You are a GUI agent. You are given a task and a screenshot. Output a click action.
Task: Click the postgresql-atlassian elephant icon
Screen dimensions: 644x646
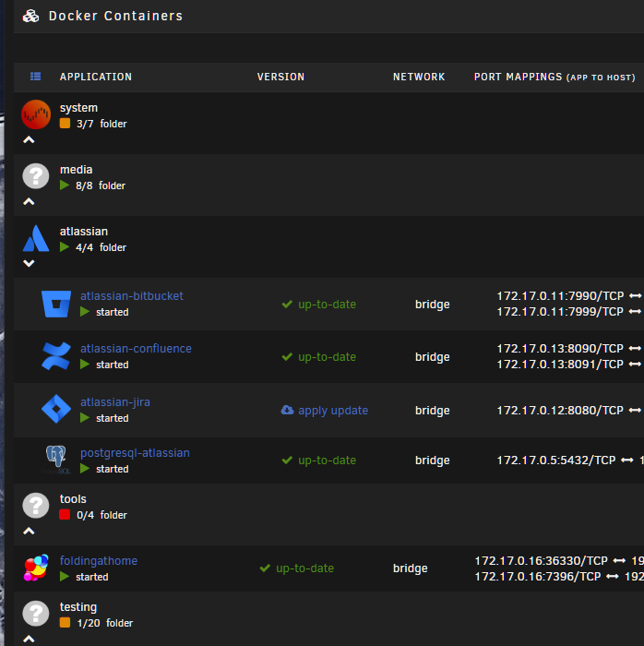tap(56, 460)
